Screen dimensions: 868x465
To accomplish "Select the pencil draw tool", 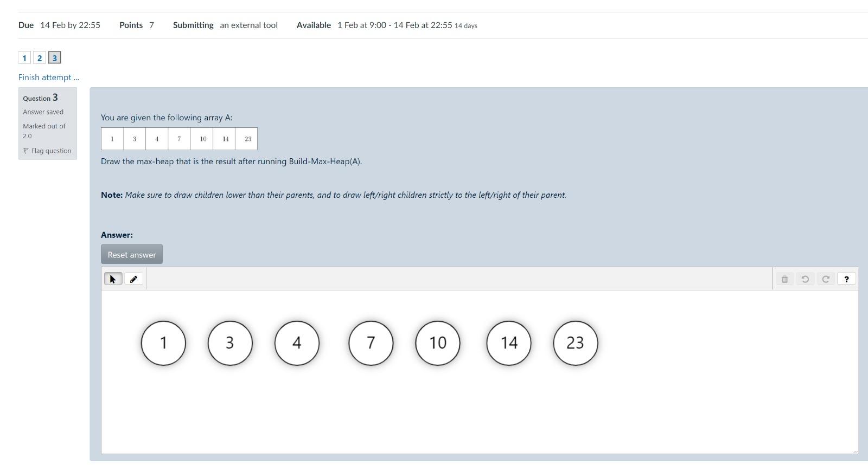I will (x=133, y=279).
